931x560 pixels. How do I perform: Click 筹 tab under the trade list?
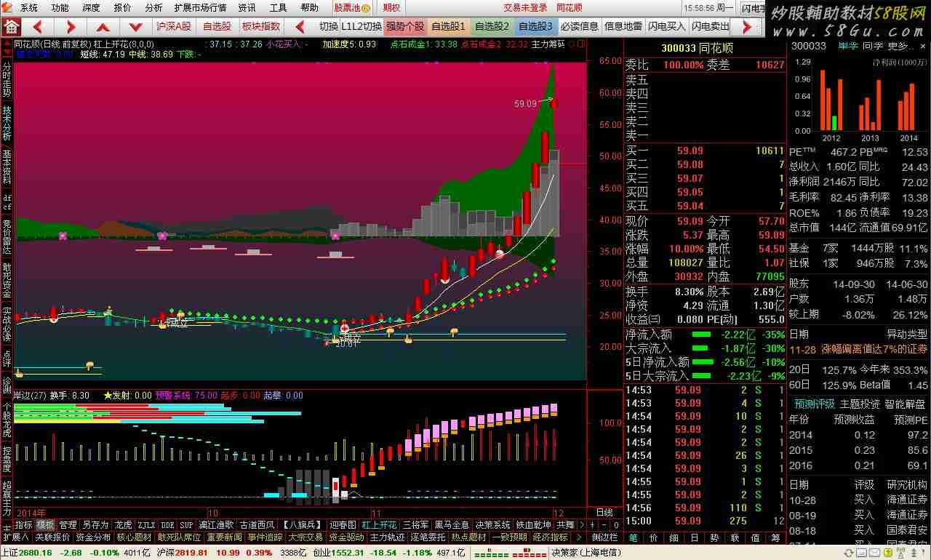pyautogui.click(x=775, y=537)
